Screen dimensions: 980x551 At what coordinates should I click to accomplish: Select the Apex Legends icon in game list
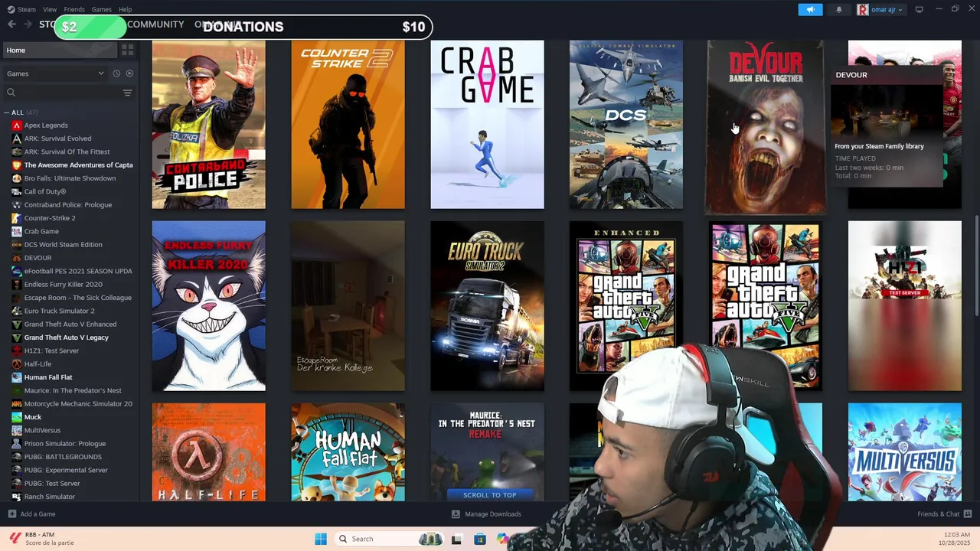click(x=17, y=126)
